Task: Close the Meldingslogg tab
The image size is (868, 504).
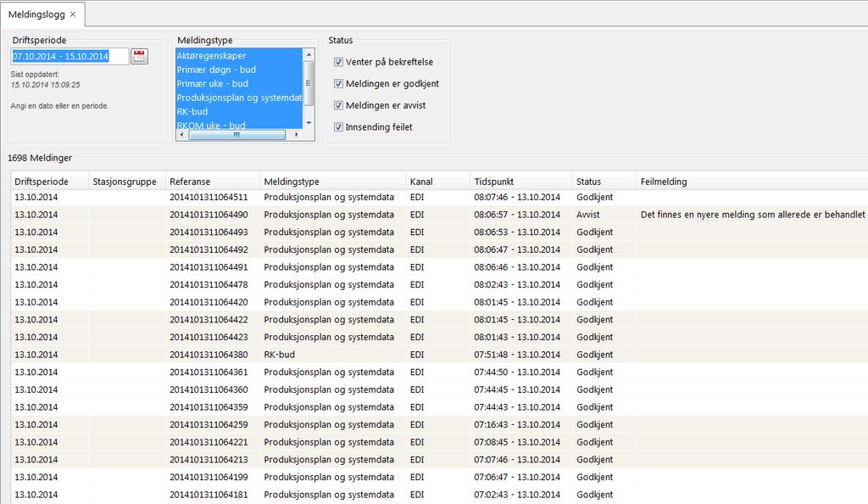Action: 73,14
